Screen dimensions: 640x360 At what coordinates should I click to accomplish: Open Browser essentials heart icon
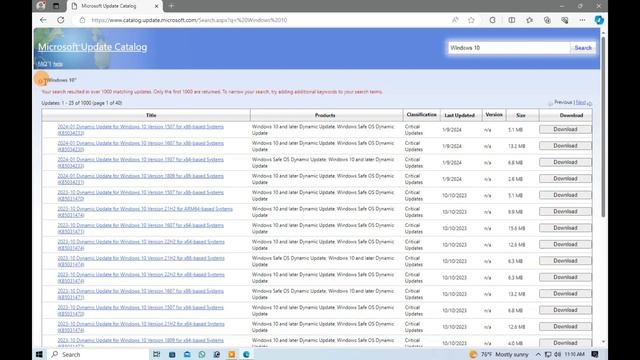(565, 20)
